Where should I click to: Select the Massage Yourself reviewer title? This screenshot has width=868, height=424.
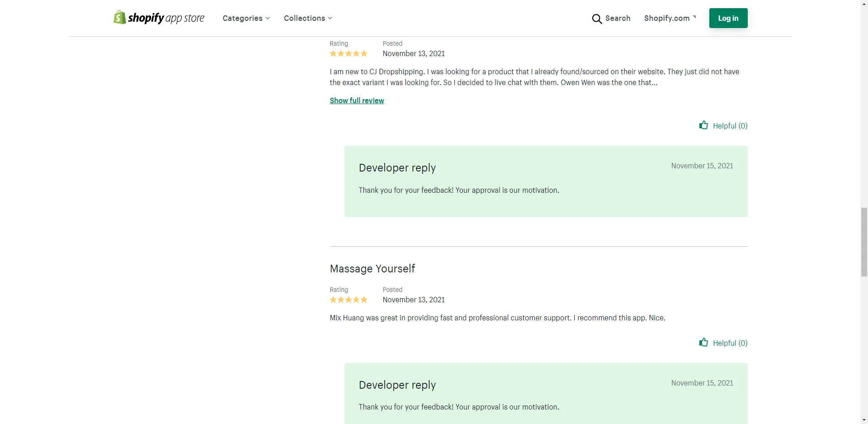372,269
